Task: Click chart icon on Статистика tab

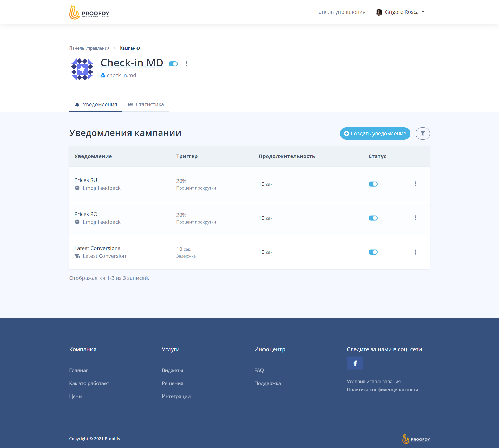Action: 130,104
